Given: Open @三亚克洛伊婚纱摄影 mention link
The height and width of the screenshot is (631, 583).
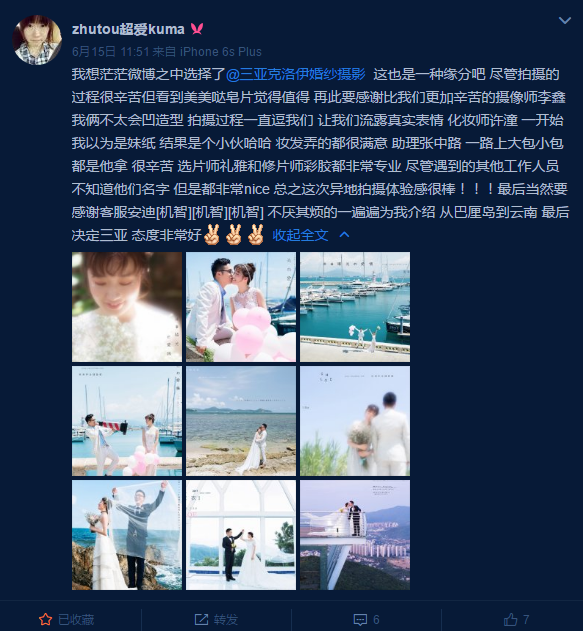Looking at the screenshot, I should click(296, 74).
